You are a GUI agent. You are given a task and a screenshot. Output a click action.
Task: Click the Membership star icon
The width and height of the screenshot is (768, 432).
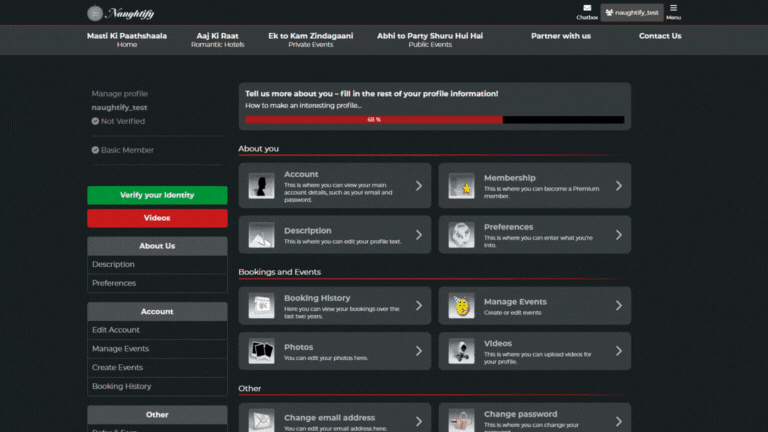click(461, 186)
